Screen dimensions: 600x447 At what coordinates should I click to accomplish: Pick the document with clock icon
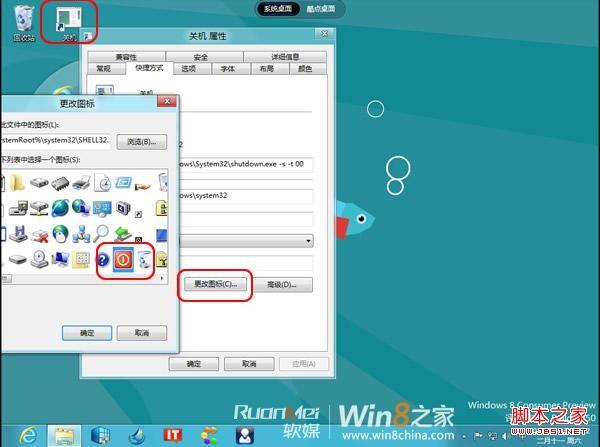point(103,183)
